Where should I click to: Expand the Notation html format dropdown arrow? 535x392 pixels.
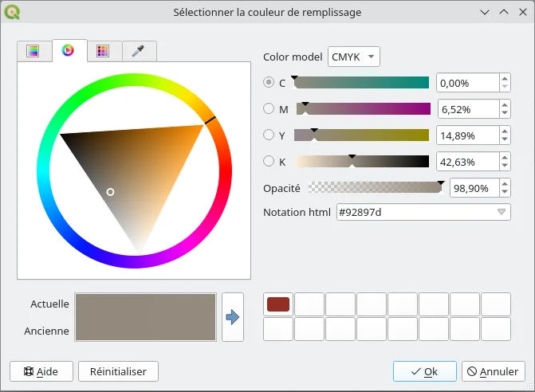point(502,212)
